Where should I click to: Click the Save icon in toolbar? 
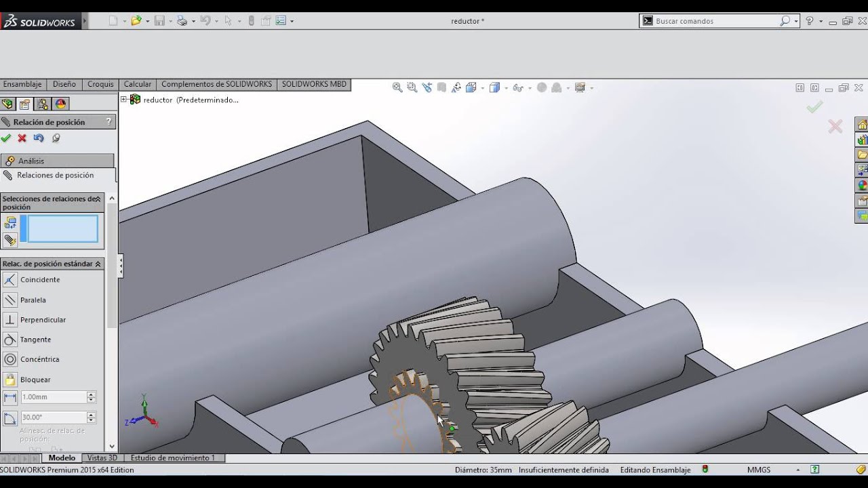[x=159, y=21]
